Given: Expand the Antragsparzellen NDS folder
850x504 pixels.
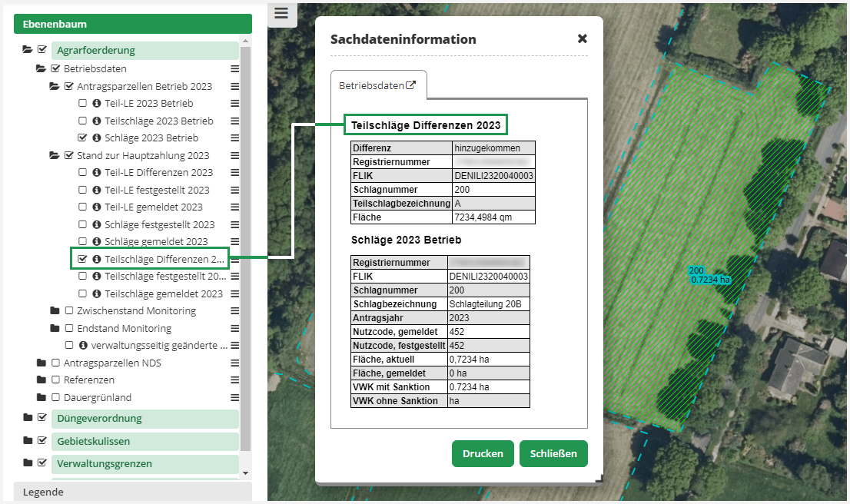Looking at the screenshot, I should click(x=41, y=363).
